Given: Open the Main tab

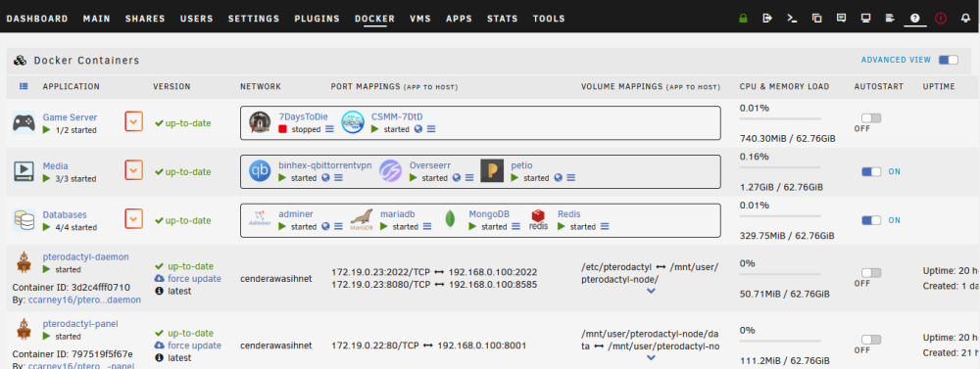Looking at the screenshot, I should coord(96,19).
